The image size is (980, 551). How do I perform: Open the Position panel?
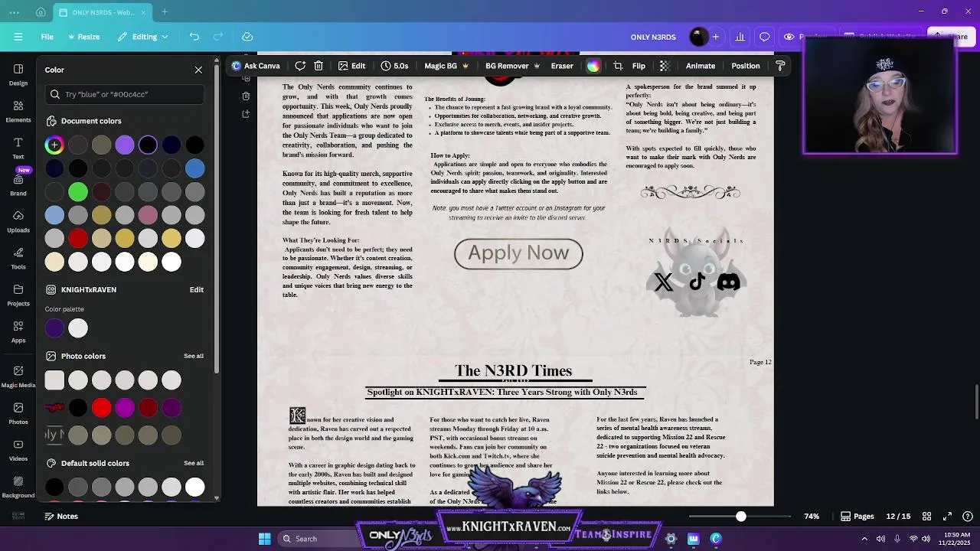coord(745,66)
